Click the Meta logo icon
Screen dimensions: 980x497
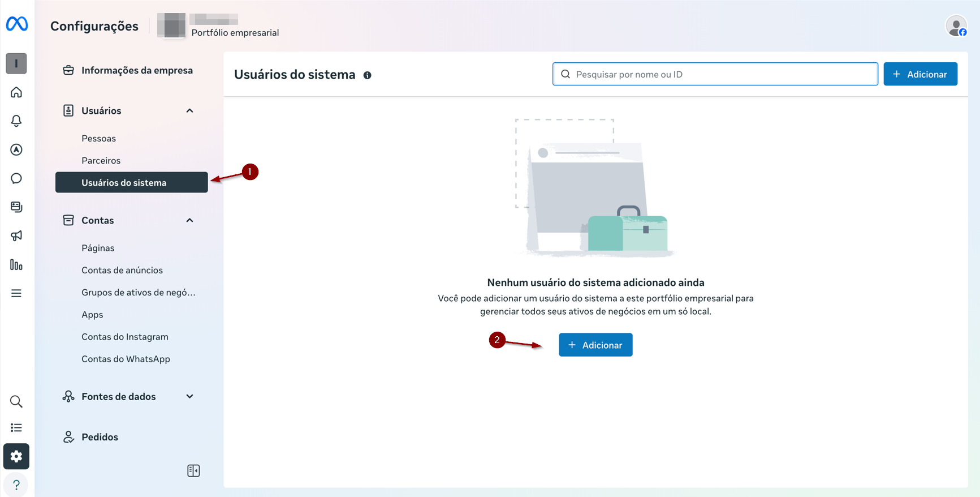(x=17, y=24)
